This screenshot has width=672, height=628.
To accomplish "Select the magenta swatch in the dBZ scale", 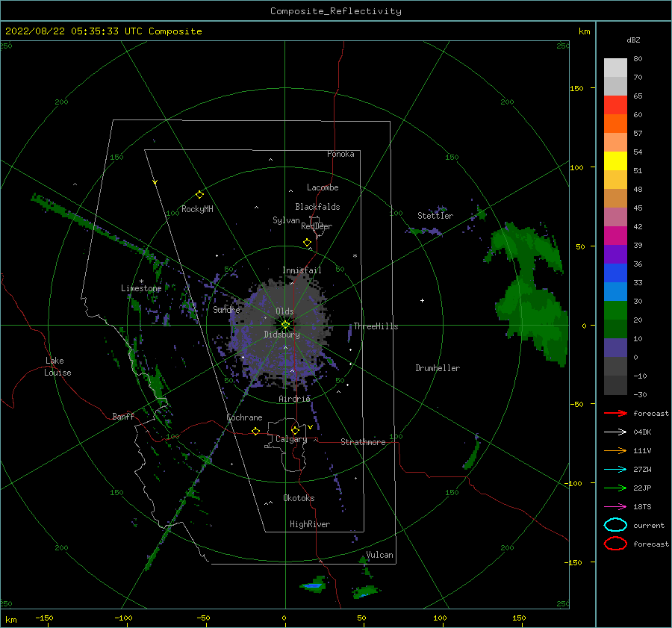I will (615, 235).
